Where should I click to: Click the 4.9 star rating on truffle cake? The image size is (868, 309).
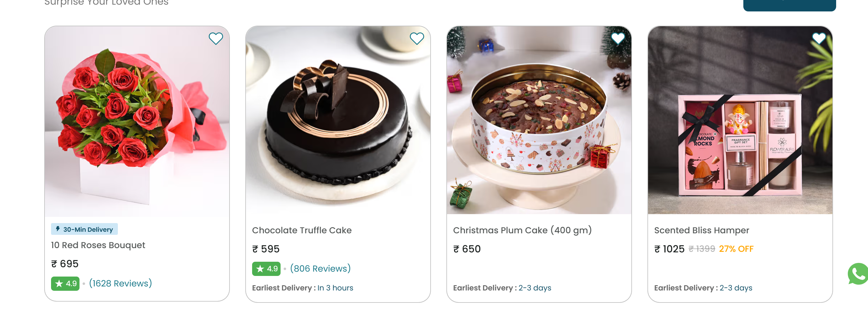266,269
